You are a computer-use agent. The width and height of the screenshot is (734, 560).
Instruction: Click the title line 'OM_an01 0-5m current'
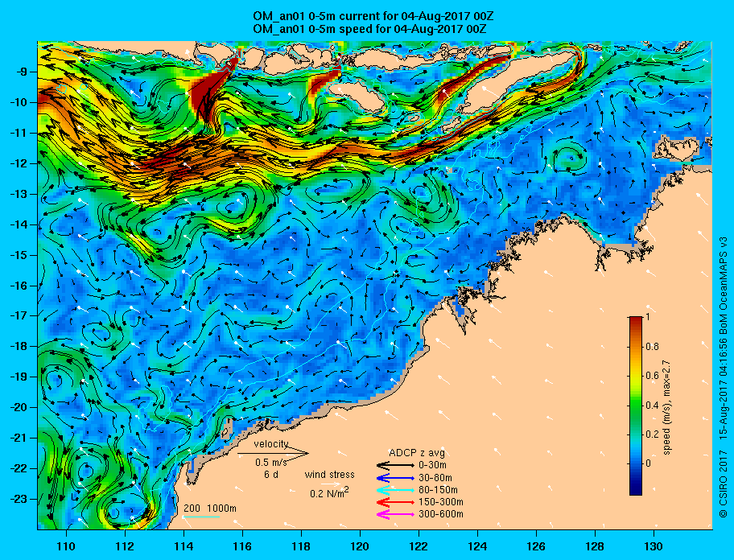[x=373, y=16]
